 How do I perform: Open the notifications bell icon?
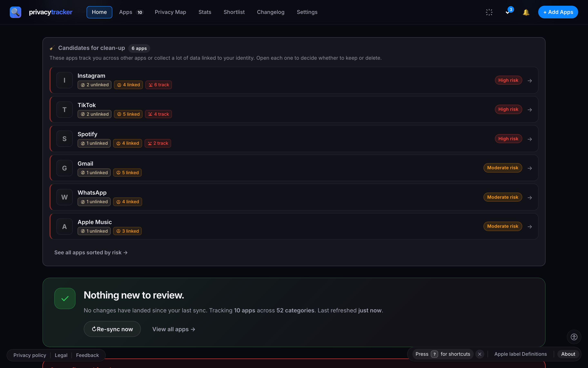point(526,12)
